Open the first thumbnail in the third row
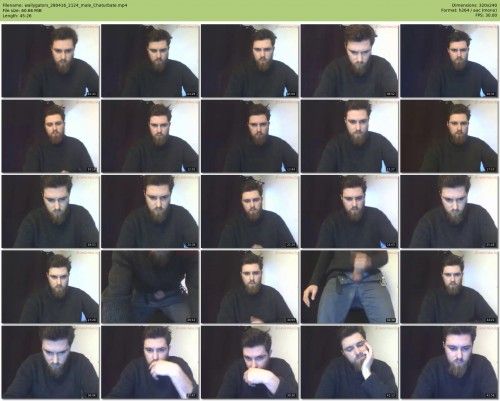The width and height of the screenshot is (500, 401). 50,211
